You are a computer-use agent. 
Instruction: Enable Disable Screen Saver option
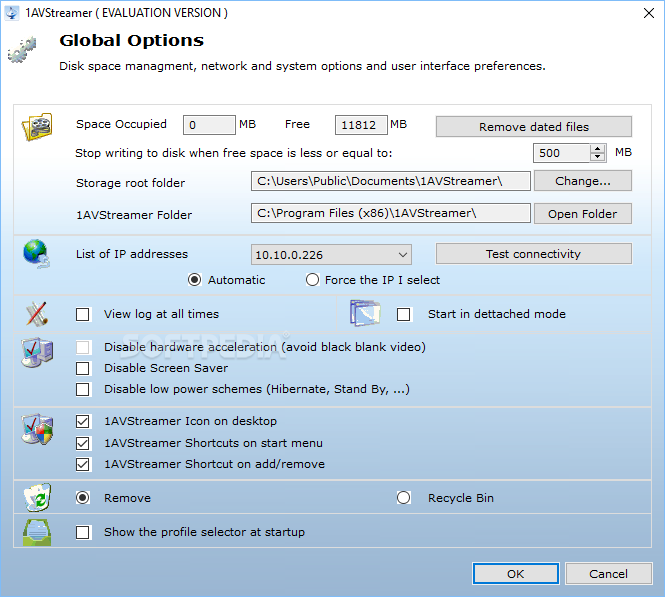(83, 368)
